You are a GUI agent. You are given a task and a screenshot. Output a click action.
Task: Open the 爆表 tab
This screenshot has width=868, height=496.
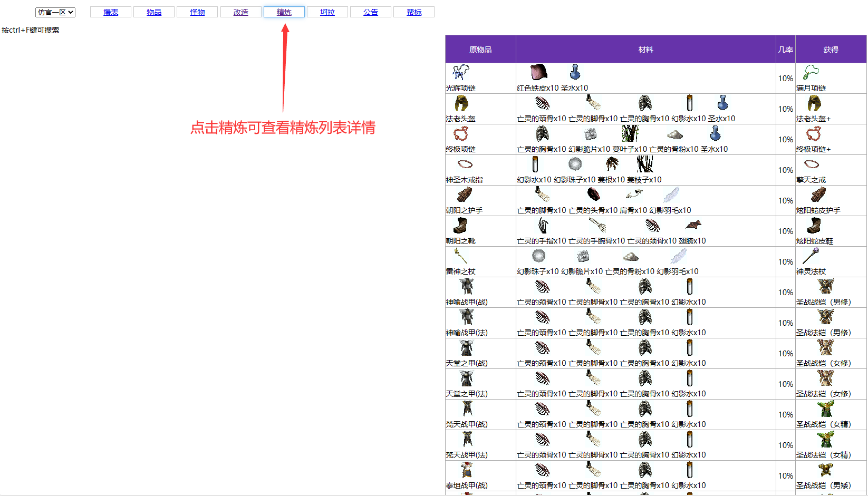click(x=111, y=12)
